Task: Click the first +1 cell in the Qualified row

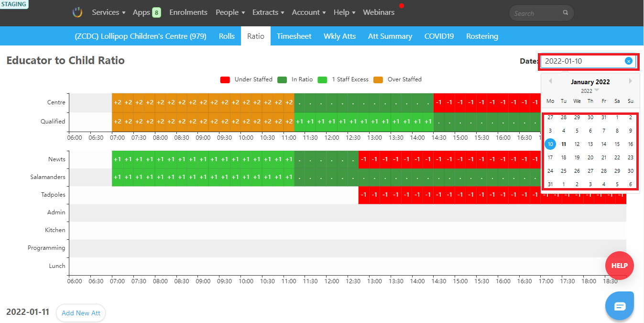Action: pos(299,122)
